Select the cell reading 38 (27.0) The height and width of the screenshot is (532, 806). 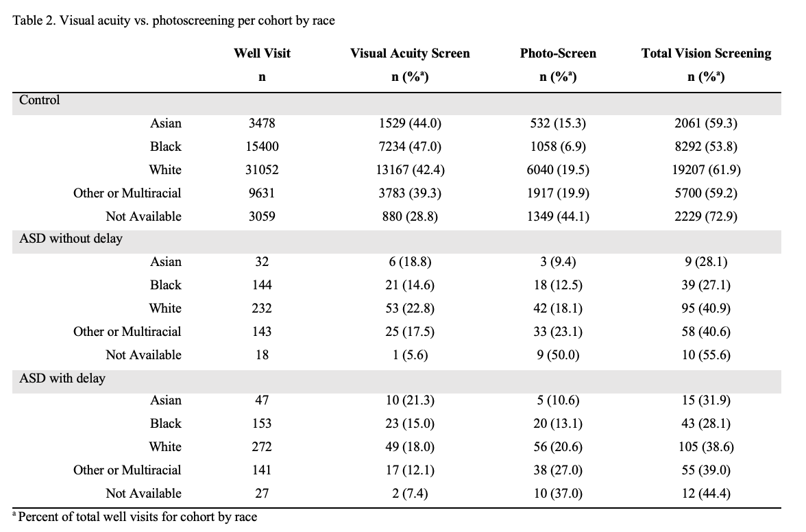558,470
